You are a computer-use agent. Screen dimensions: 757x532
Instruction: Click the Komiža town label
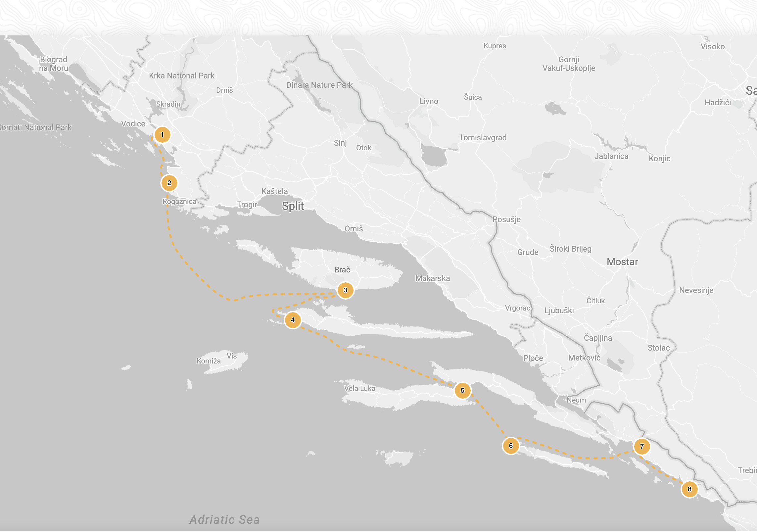click(209, 361)
